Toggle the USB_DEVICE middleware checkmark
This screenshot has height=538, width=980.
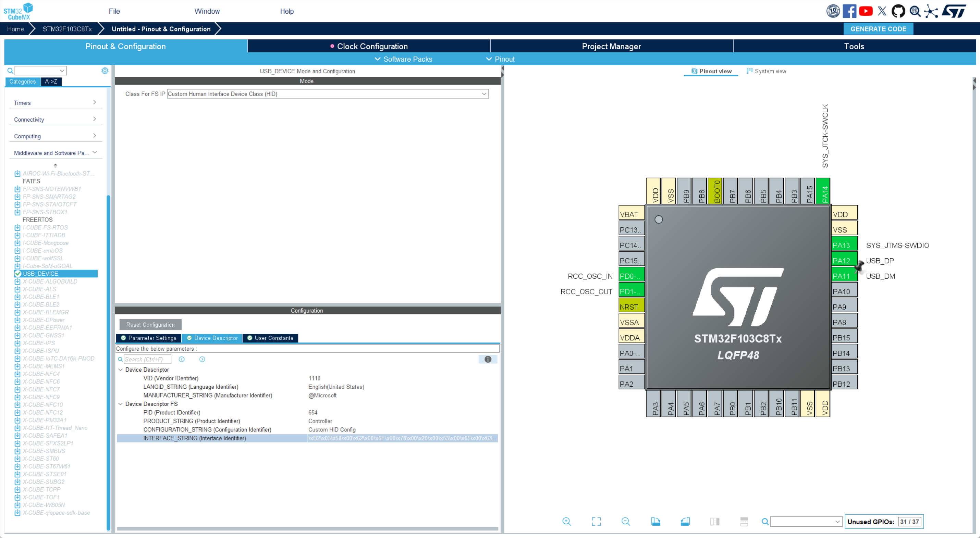18,273
